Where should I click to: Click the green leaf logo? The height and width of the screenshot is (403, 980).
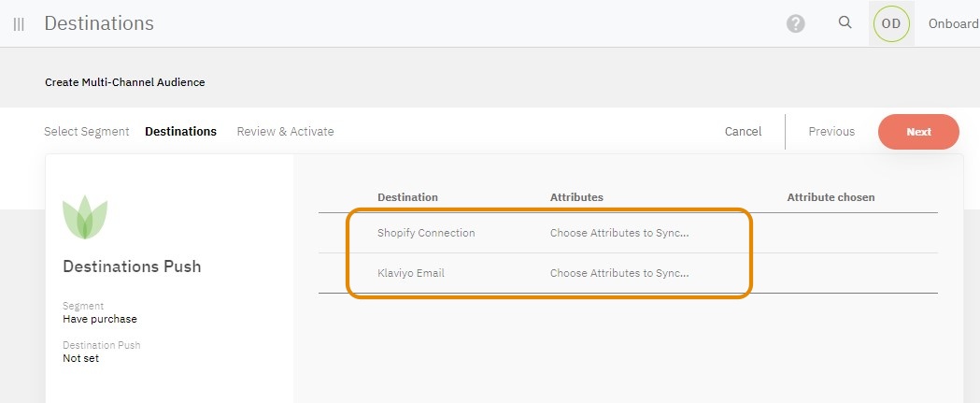[x=85, y=218]
